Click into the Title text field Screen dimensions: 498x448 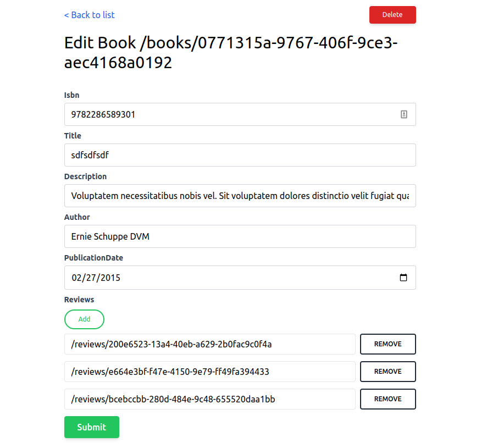click(x=240, y=155)
